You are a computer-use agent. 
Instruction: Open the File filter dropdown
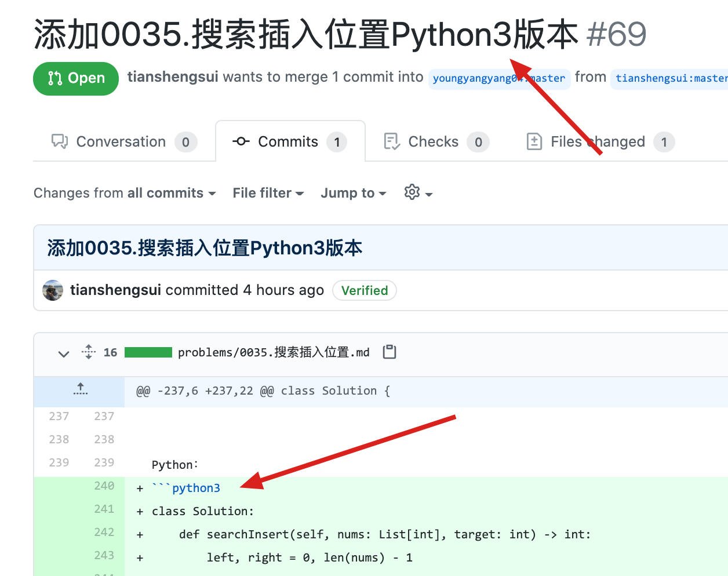(268, 193)
